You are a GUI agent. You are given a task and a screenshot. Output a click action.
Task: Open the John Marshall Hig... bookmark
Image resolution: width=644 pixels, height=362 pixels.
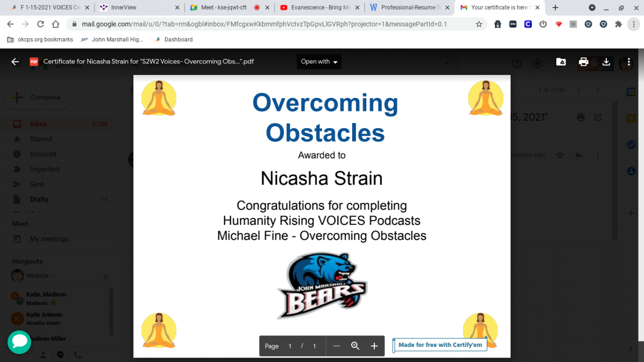click(112, 39)
